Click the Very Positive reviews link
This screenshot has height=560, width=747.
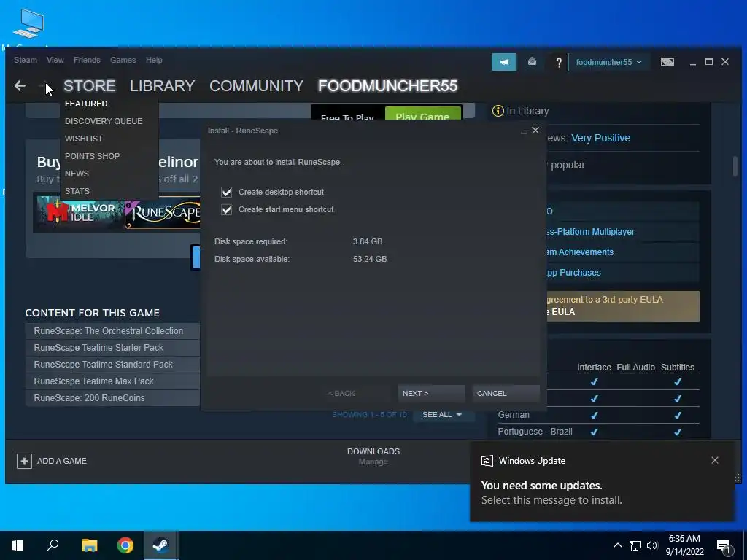601,138
